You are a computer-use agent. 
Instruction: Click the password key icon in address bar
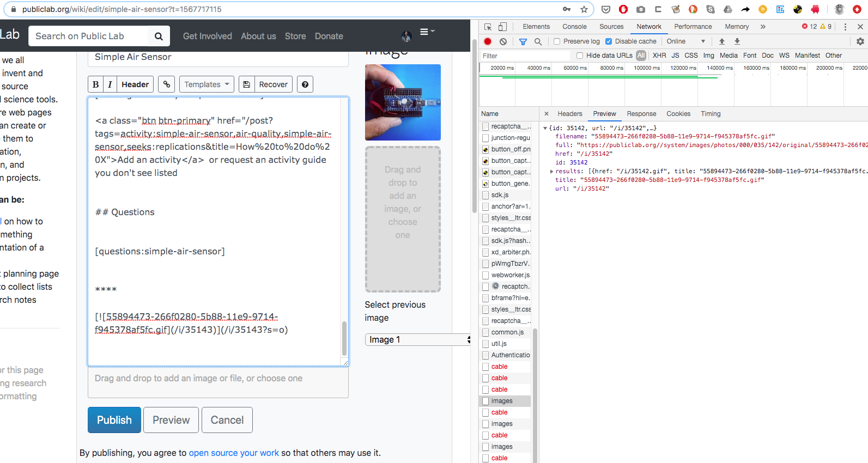pos(567,9)
